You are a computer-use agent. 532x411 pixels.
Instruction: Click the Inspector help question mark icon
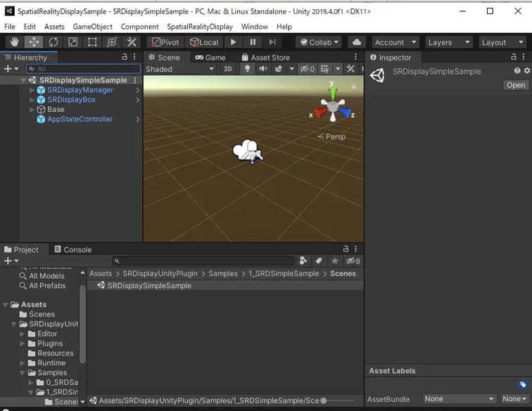[x=517, y=71]
